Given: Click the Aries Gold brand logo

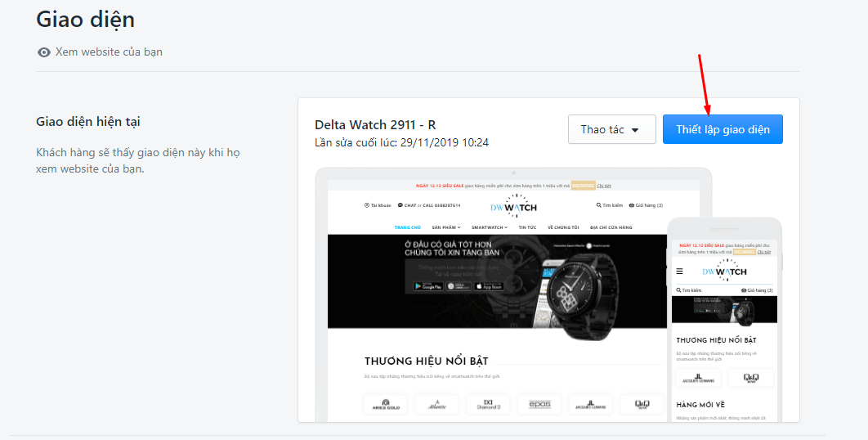Looking at the screenshot, I should click(385, 404).
